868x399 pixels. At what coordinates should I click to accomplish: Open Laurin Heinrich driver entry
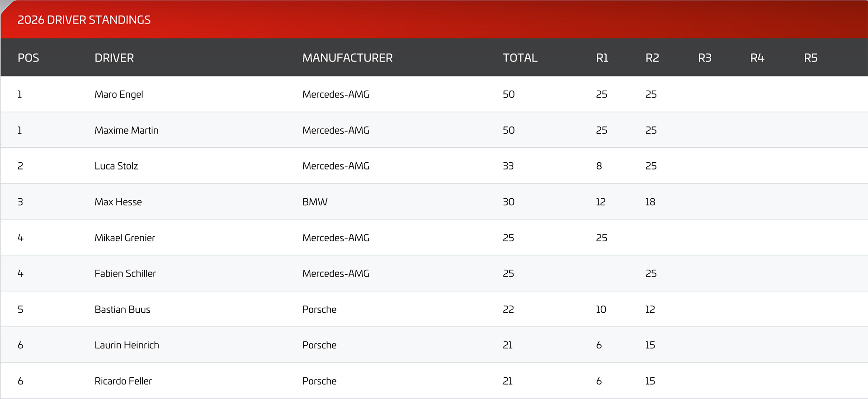point(127,345)
